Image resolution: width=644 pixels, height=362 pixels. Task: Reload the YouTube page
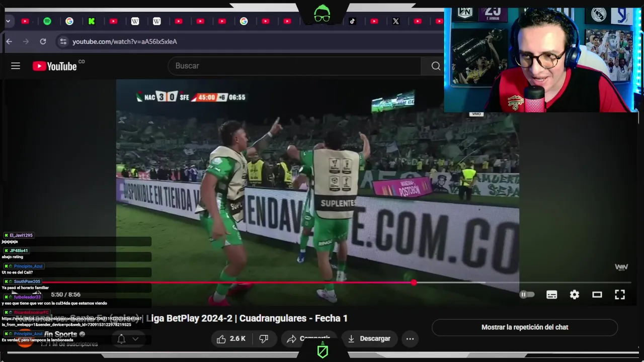tap(43, 42)
